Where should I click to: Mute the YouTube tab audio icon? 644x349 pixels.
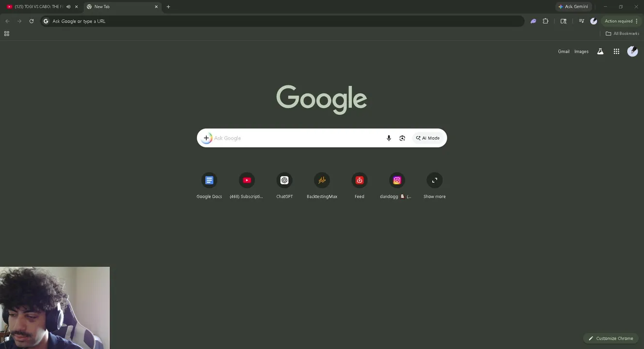[68, 7]
